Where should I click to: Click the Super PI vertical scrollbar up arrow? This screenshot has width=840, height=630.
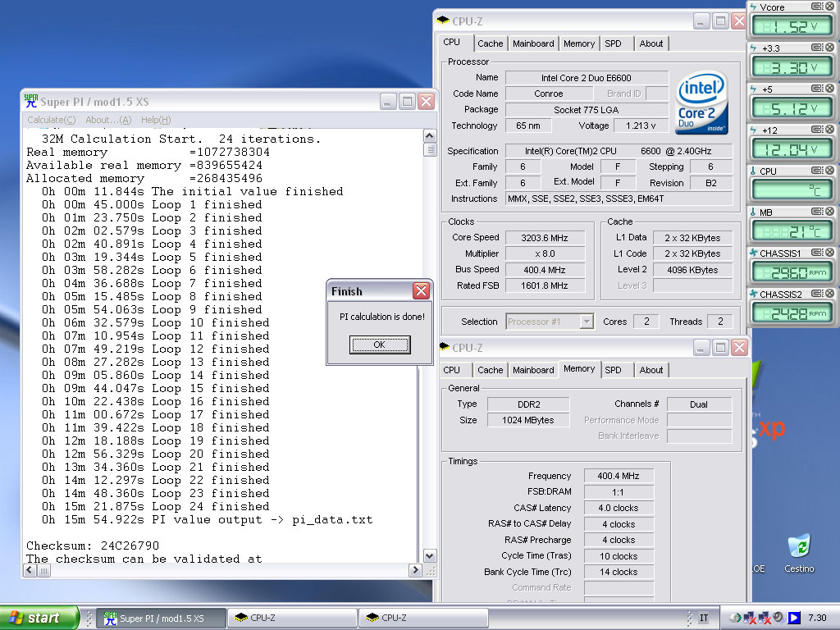(x=430, y=135)
